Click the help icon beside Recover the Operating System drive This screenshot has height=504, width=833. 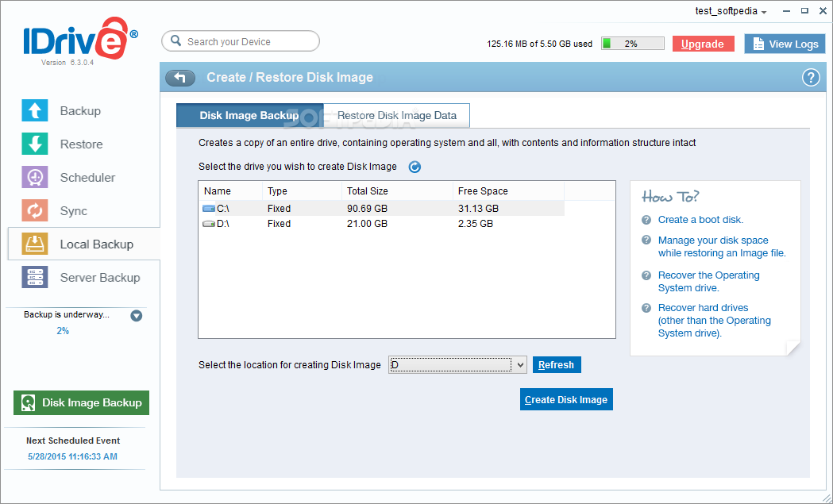point(646,275)
